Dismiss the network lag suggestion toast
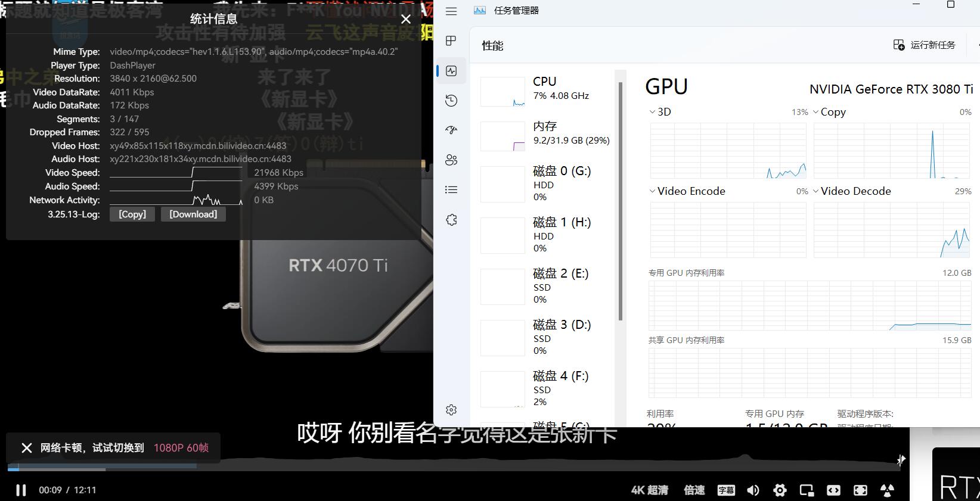Image resolution: width=980 pixels, height=501 pixels. click(27, 448)
